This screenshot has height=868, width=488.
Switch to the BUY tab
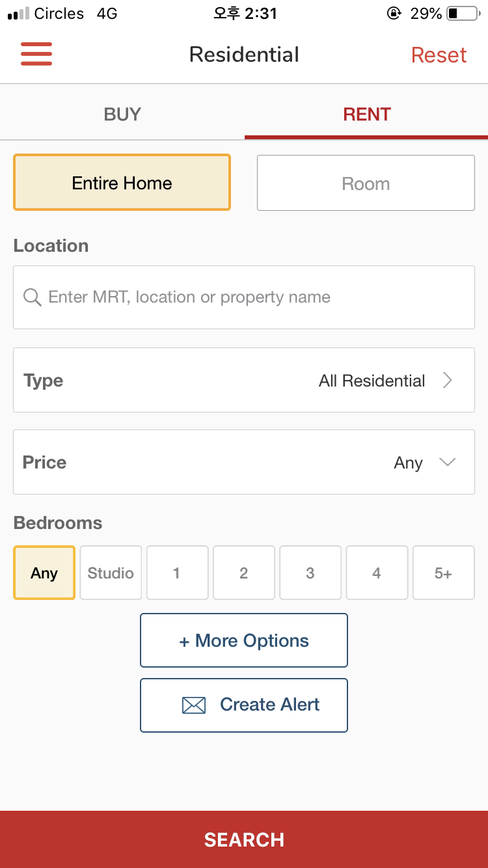coord(122,114)
